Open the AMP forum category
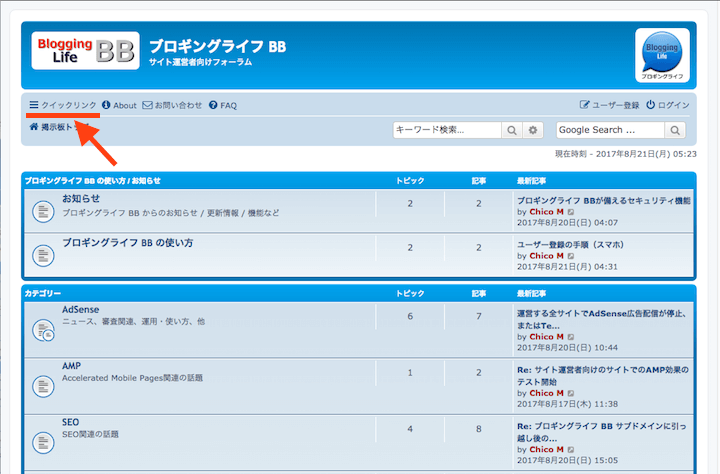720x474 pixels. pyautogui.click(x=71, y=366)
